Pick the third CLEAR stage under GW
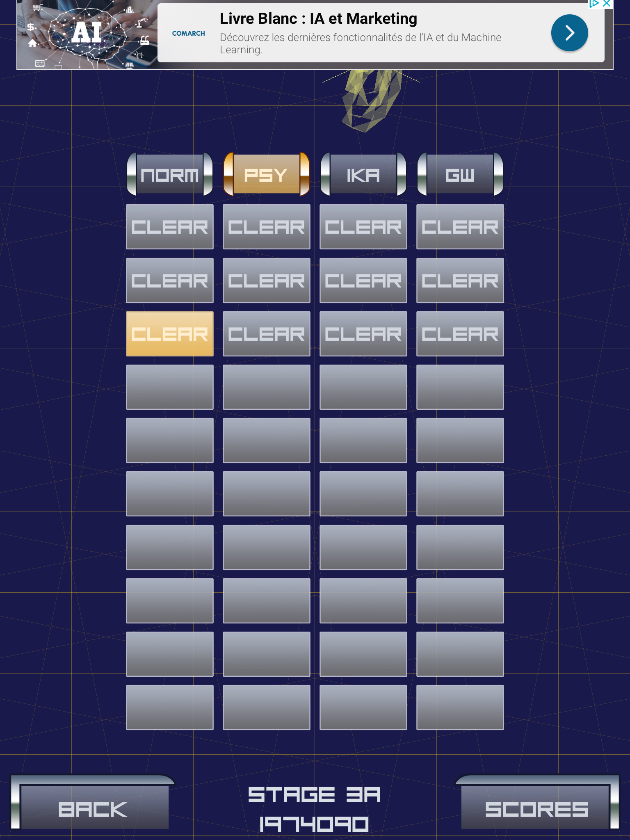 [x=460, y=334]
